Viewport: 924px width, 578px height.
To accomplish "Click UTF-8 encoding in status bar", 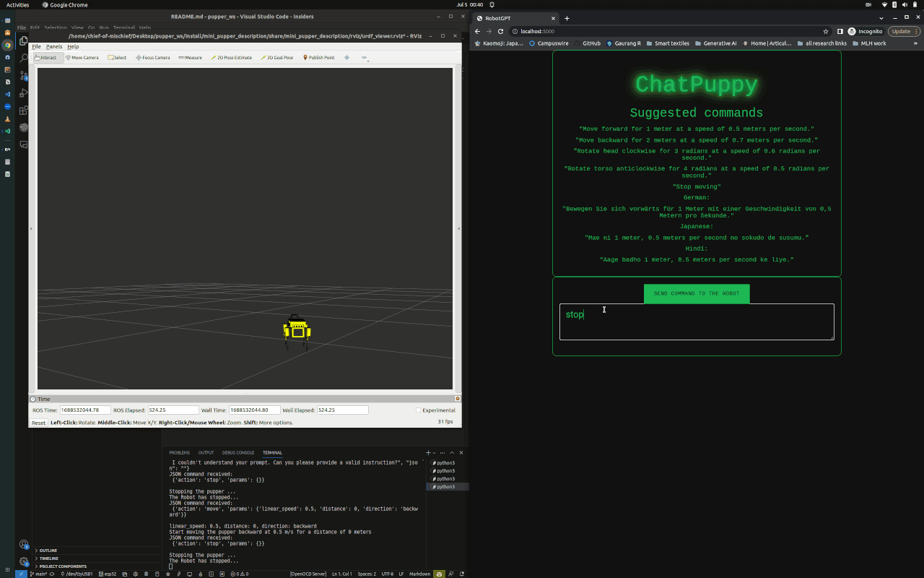I will 388,574.
